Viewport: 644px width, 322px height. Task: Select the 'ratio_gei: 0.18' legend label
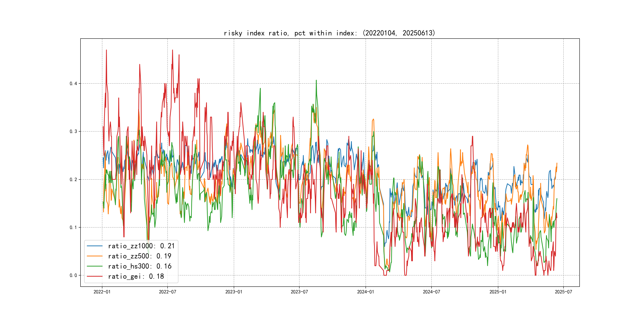(x=136, y=276)
